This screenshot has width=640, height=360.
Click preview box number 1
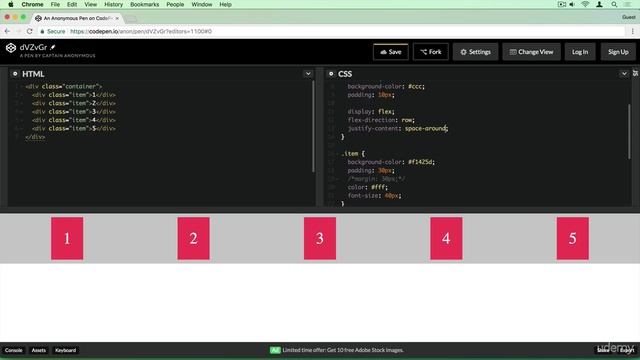click(67, 238)
